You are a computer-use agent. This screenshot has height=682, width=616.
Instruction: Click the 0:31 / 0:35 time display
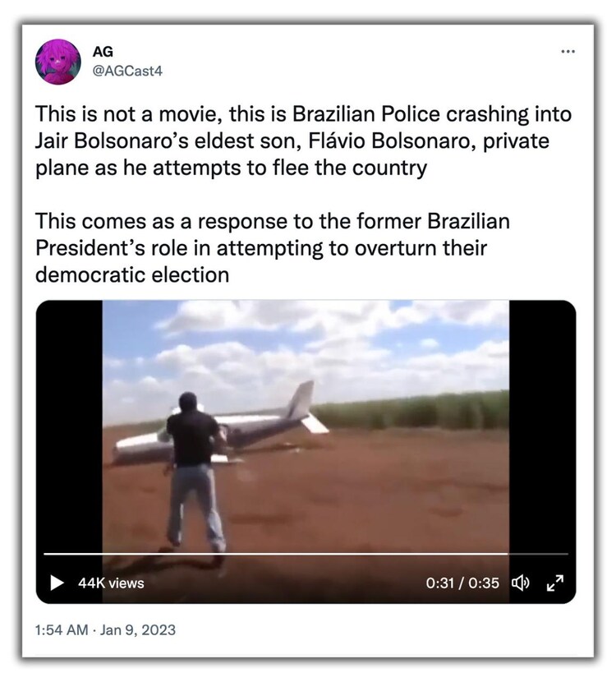pos(462,583)
